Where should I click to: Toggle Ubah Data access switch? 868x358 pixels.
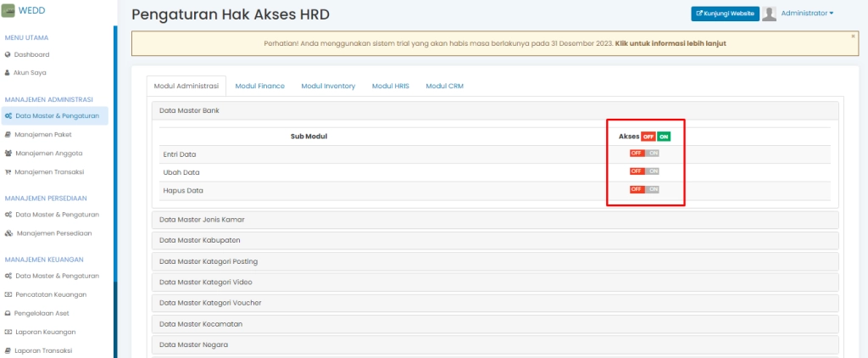pos(644,171)
